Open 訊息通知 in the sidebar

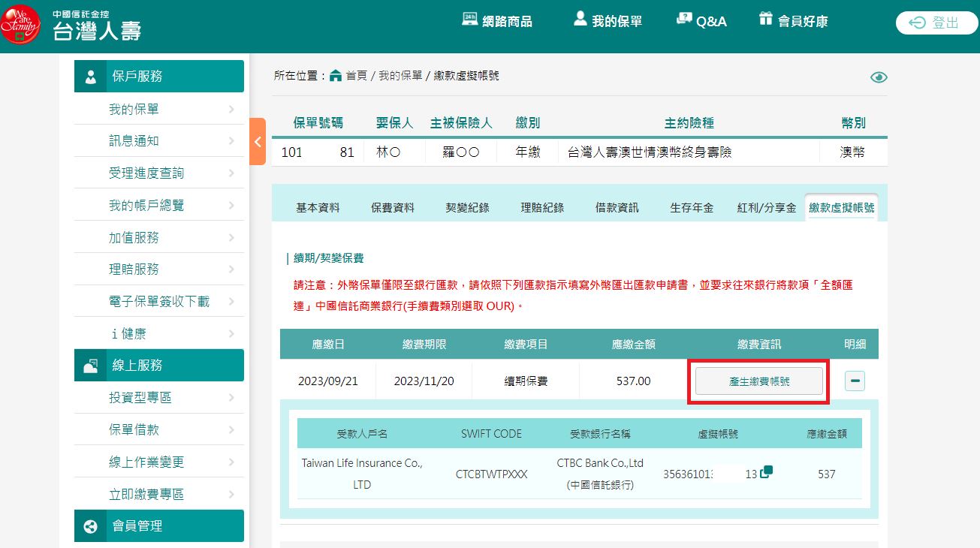[159, 140]
